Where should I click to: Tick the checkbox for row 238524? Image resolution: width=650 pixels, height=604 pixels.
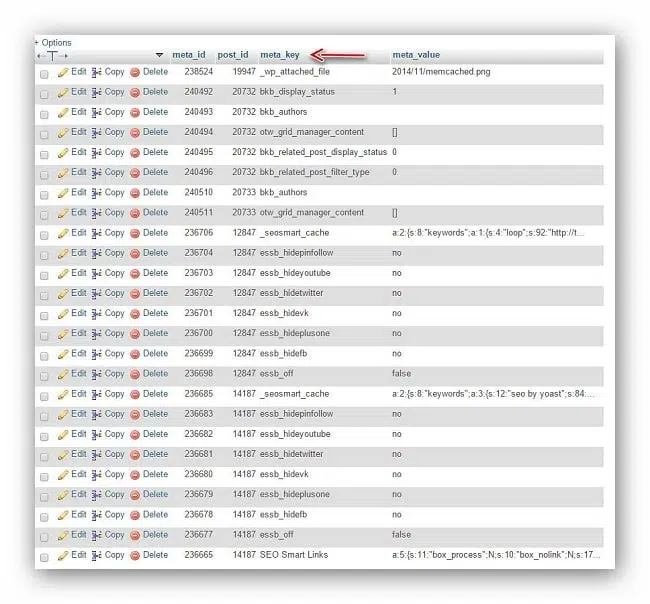(44, 74)
